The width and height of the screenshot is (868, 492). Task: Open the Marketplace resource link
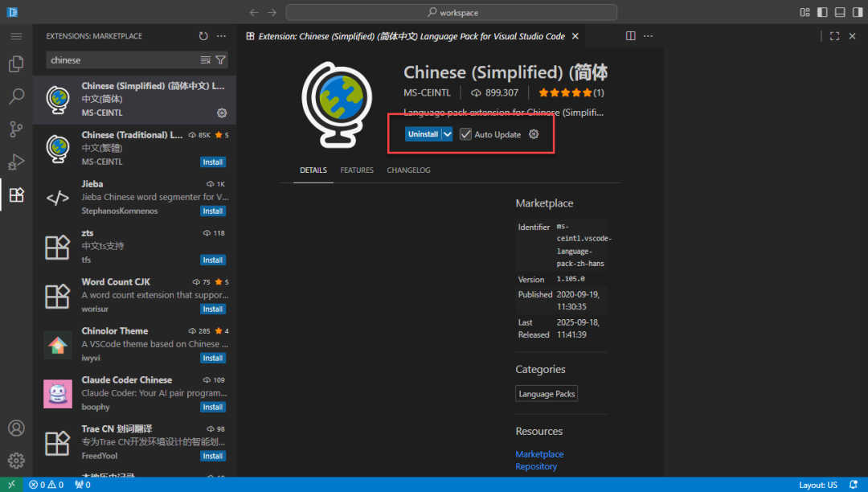pos(539,454)
